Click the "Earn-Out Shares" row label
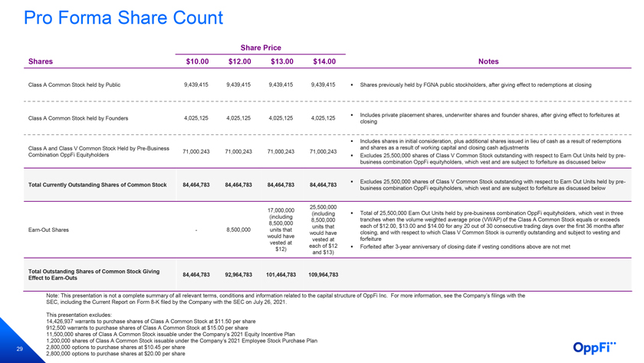The height and width of the screenshot is (363, 644). (48, 229)
